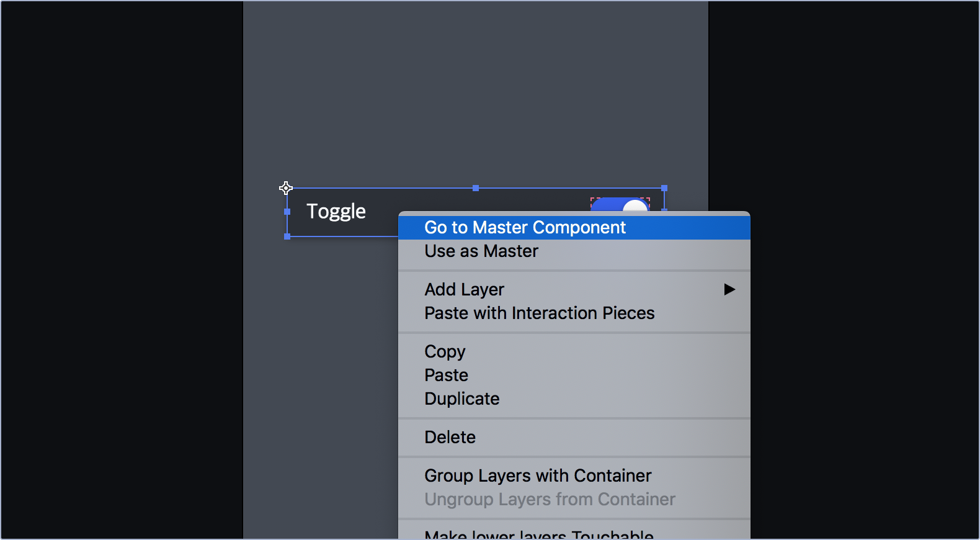The image size is (980, 540).
Task: Click the top-right selection handle
Action: (664, 188)
